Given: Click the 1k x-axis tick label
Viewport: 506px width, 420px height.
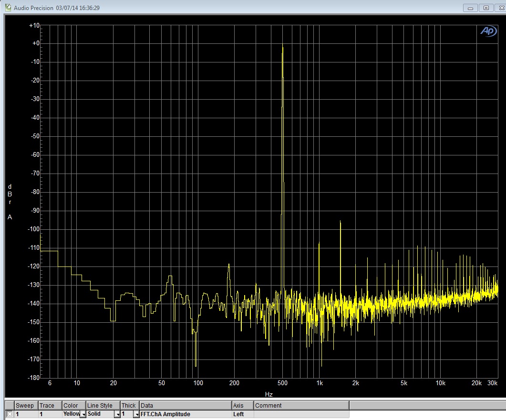Looking at the screenshot, I should (320, 383).
